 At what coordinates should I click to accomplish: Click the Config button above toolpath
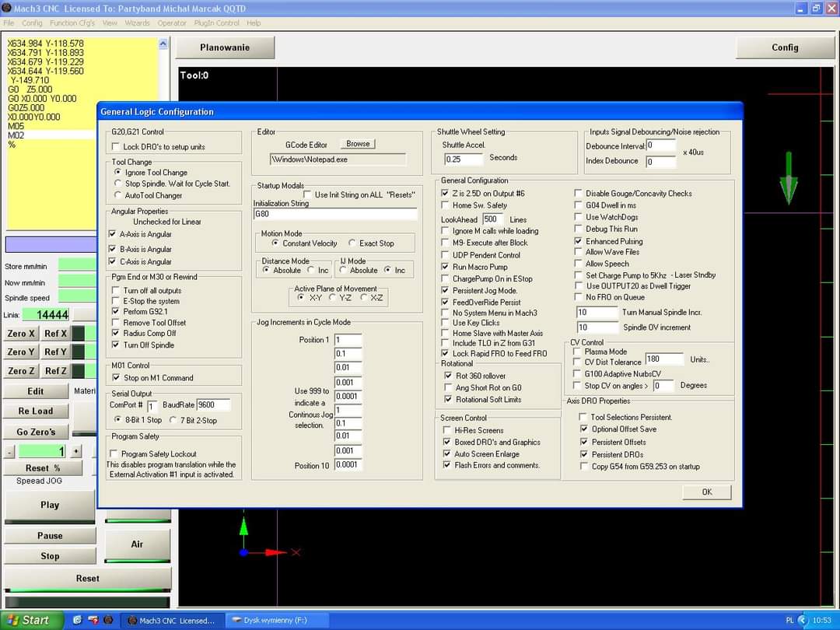(785, 47)
